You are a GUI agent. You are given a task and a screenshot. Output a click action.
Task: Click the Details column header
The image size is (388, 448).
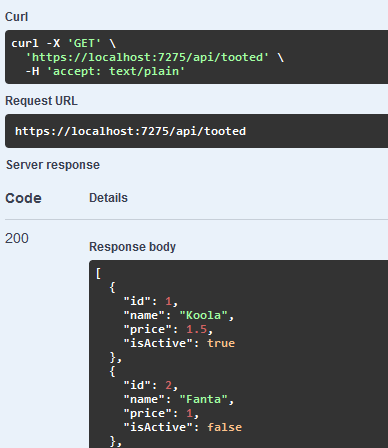point(108,198)
